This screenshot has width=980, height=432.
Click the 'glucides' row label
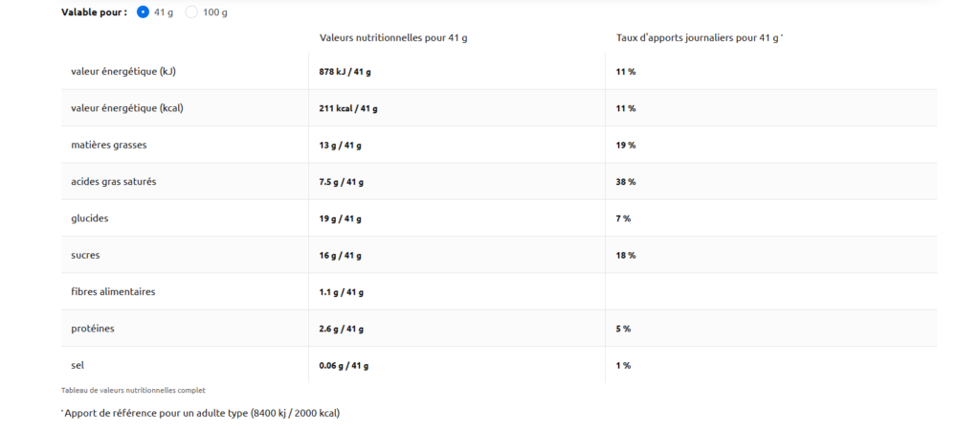[90, 217]
